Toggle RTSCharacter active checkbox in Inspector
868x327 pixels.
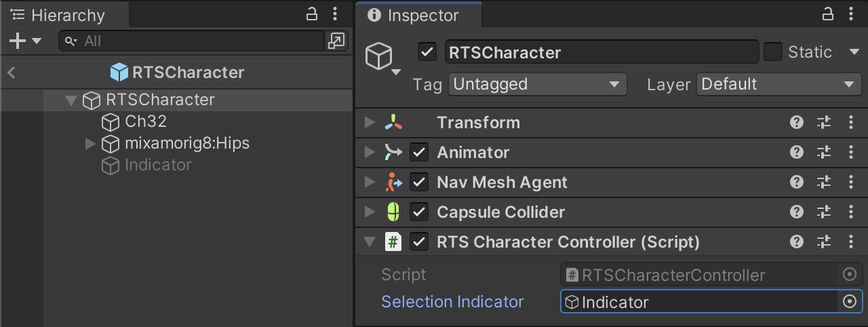pos(427,52)
